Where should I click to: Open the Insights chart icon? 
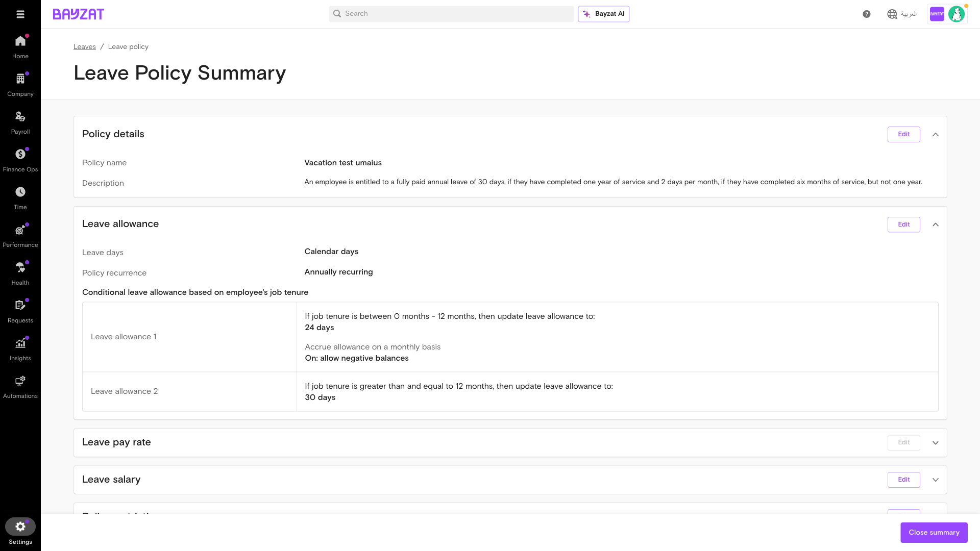click(x=20, y=343)
